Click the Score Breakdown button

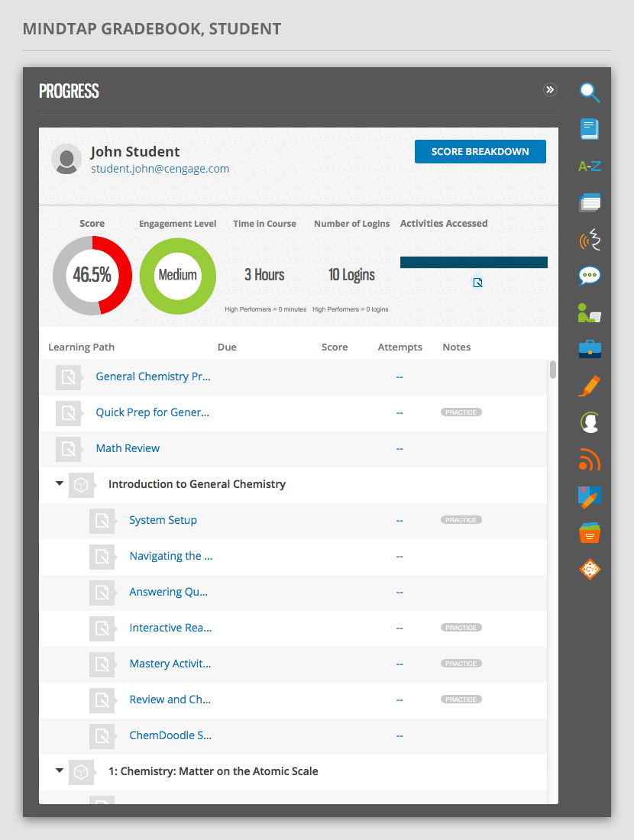click(480, 152)
